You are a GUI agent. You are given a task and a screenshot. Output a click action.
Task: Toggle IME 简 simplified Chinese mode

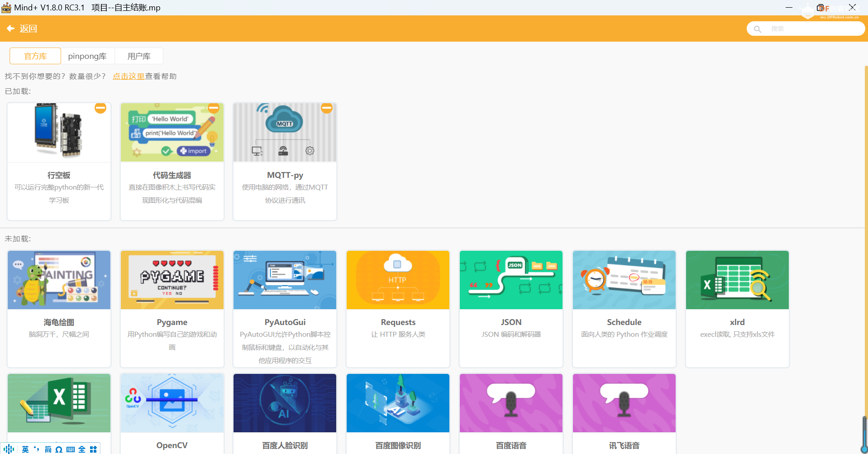[x=48, y=449]
